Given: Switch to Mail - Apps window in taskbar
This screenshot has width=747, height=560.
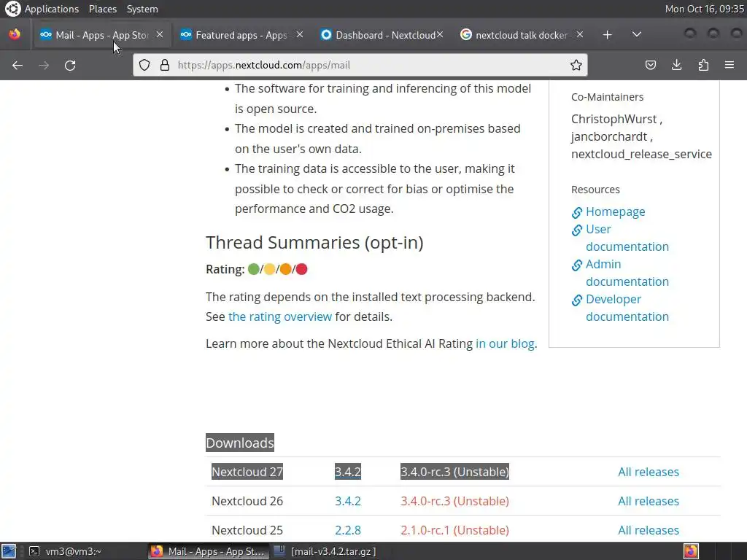Looking at the screenshot, I should coord(208,551).
